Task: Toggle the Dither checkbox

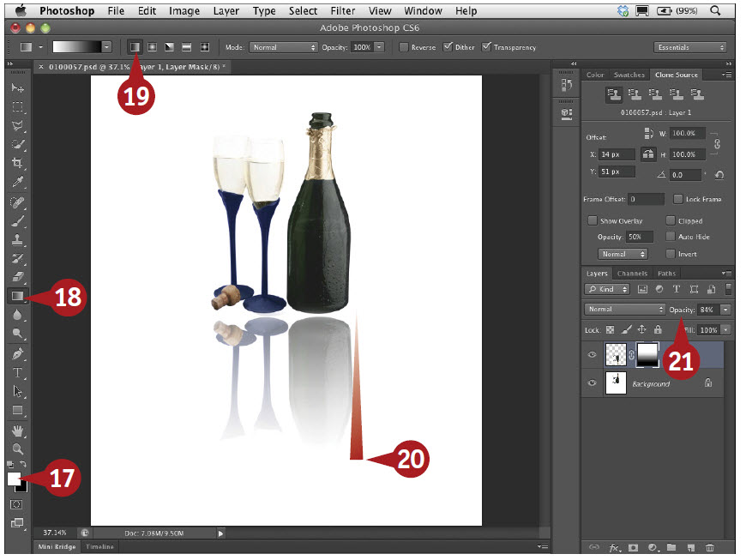Action: click(x=448, y=46)
